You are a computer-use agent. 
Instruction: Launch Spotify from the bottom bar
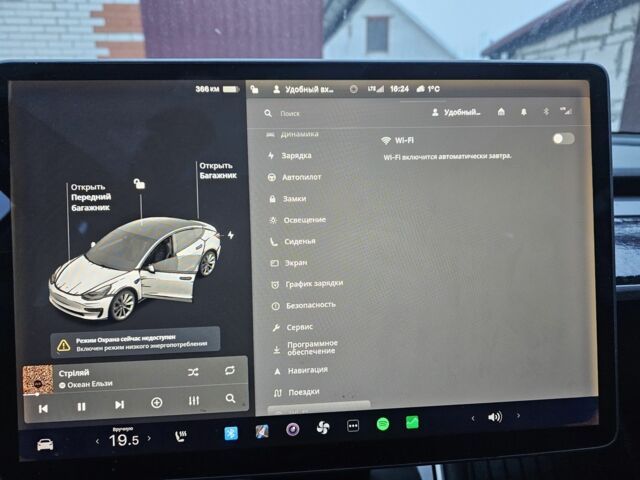(382, 425)
